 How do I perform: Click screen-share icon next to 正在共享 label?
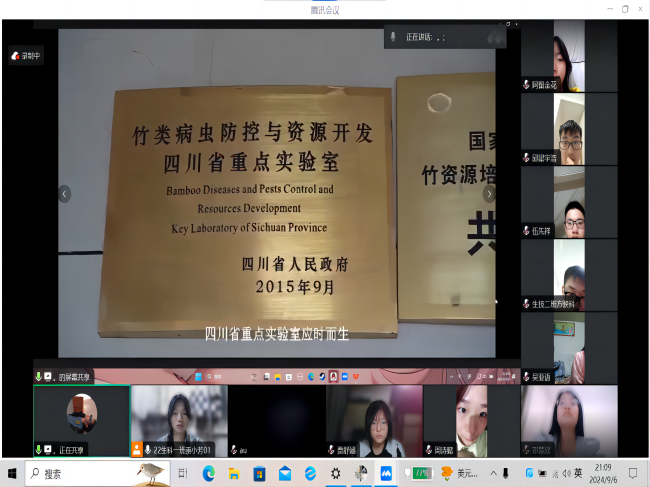pos(48,449)
